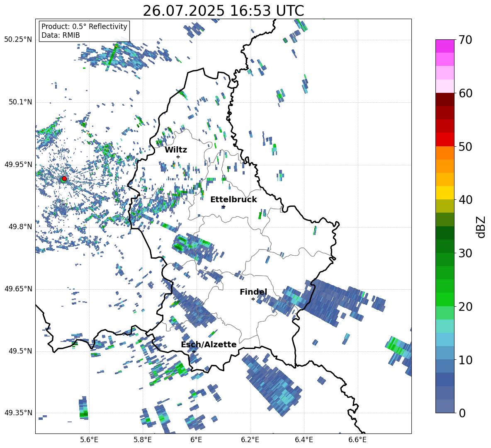Click the Esch/Alzette location cross marker

click(194, 351)
